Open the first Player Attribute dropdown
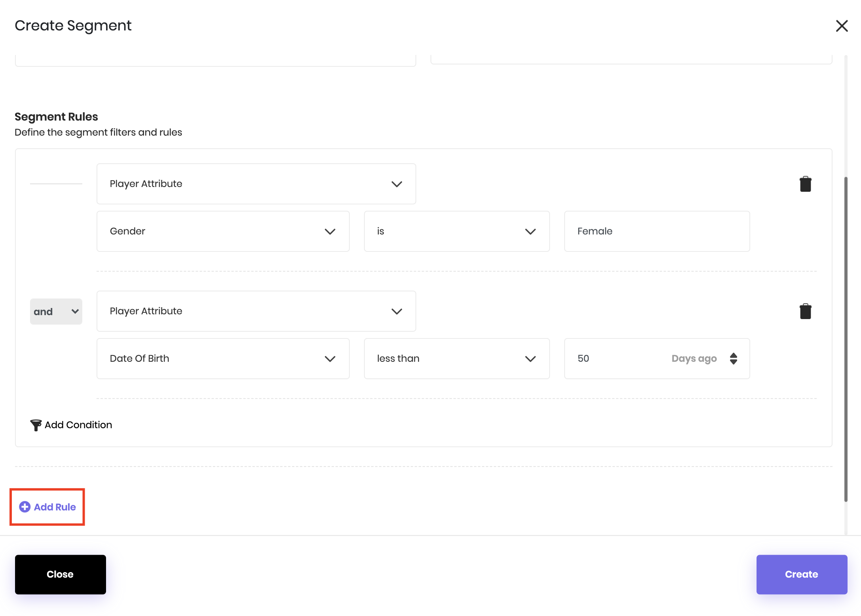 pyautogui.click(x=256, y=184)
